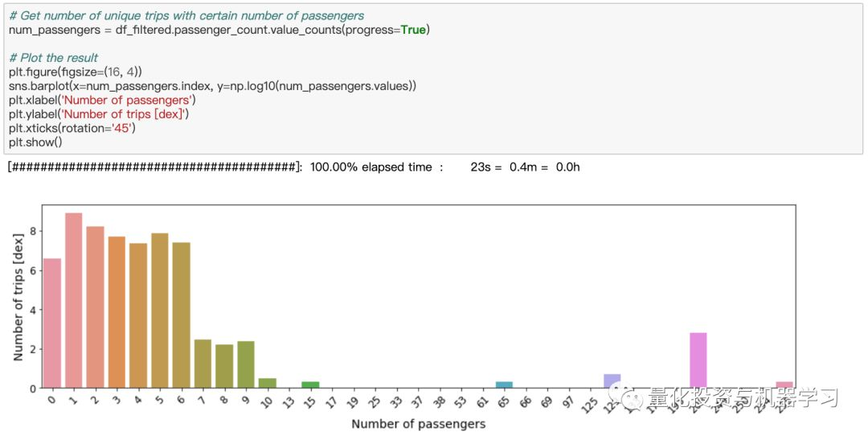Viewport: 868px width, 436px height.
Task: Click the '# Plot the result' comment
Action: [54, 58]
